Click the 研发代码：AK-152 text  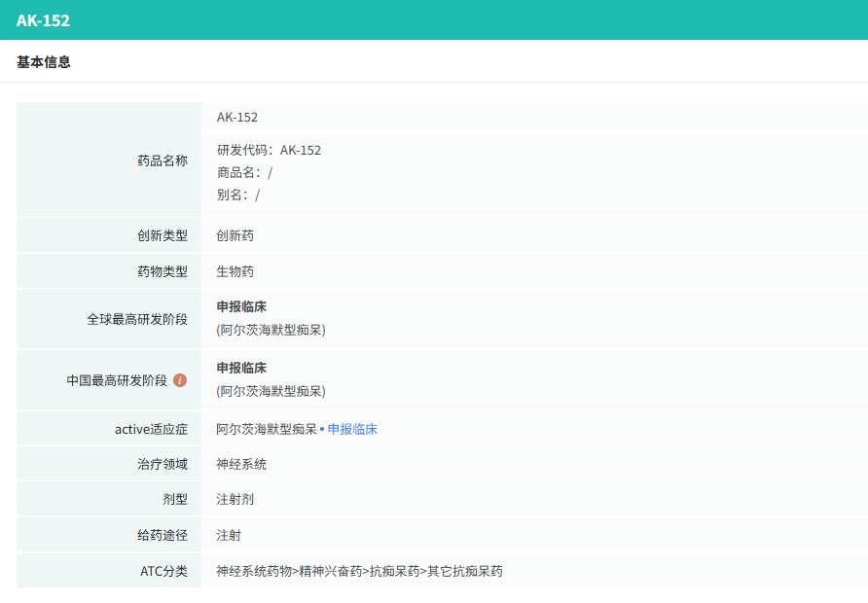[269, 150]
